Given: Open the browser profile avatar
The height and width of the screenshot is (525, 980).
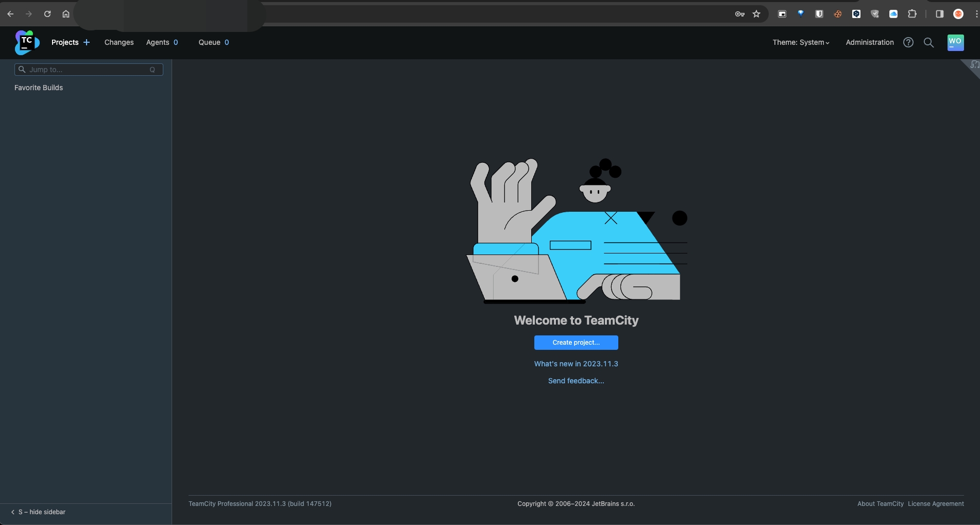Looking at the screenshot, I should 958,14.
